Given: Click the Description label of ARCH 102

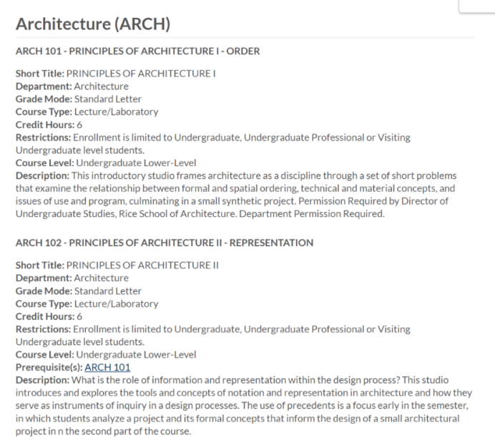Looking at the screenshot, I should point(43,380).
